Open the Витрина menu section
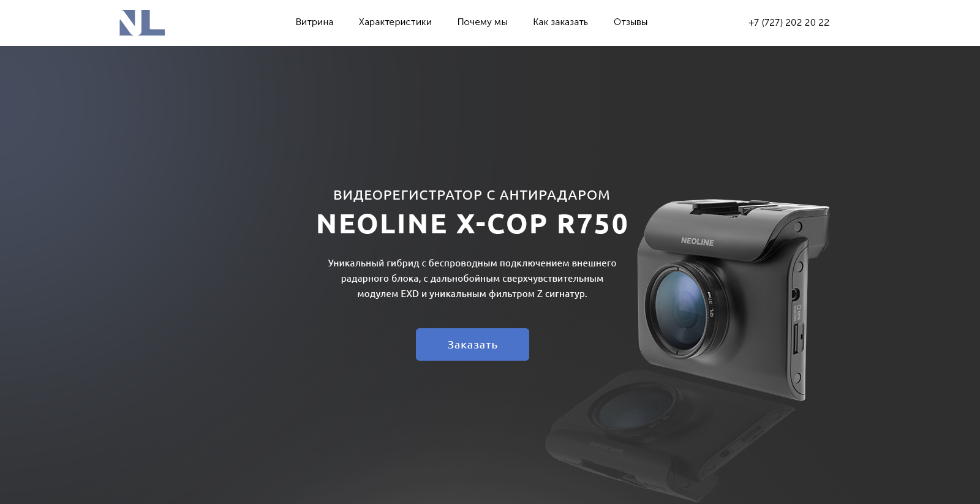Screen dimensions: 980x504 pos(314,22)
